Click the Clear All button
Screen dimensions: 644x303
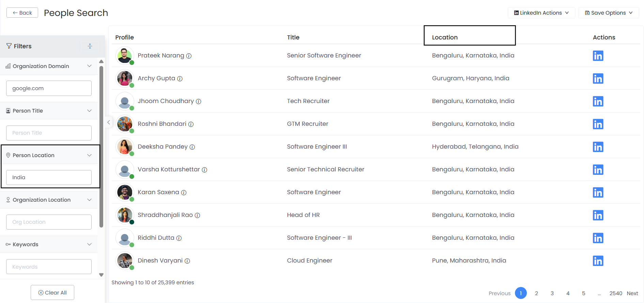[x=52, y=292]
